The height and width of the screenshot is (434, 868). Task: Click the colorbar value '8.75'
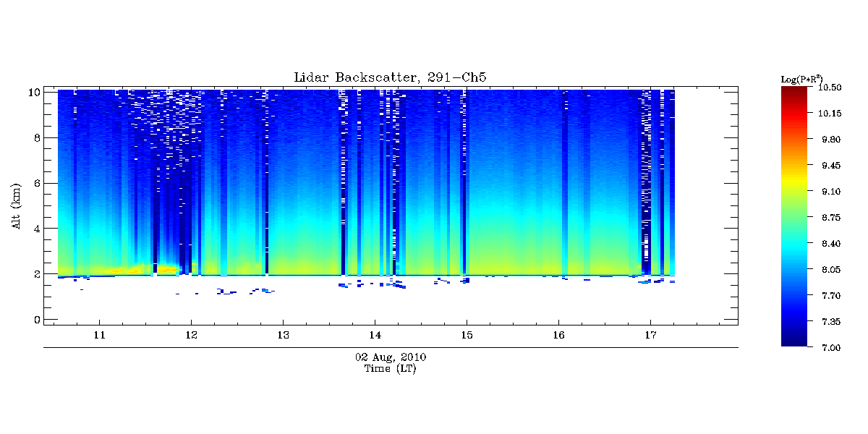pos(830,217)
